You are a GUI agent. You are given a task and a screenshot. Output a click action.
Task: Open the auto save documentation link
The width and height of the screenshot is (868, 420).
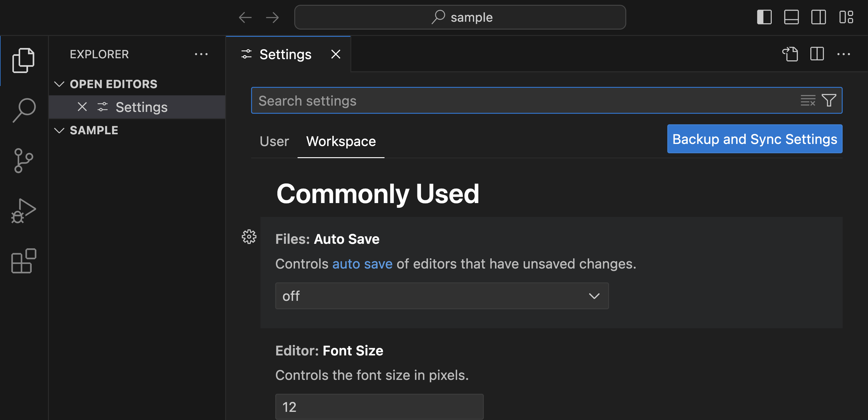pos(362,264)
